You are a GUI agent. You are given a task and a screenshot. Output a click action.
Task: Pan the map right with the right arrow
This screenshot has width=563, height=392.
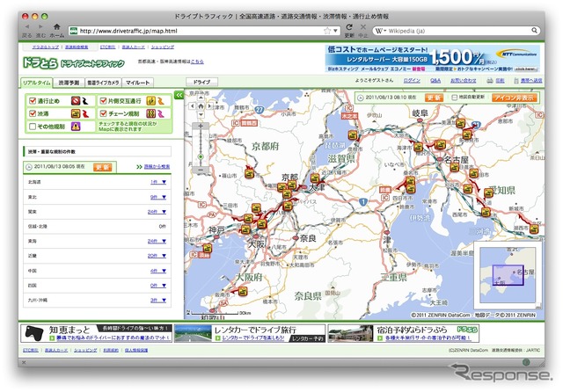209,106
